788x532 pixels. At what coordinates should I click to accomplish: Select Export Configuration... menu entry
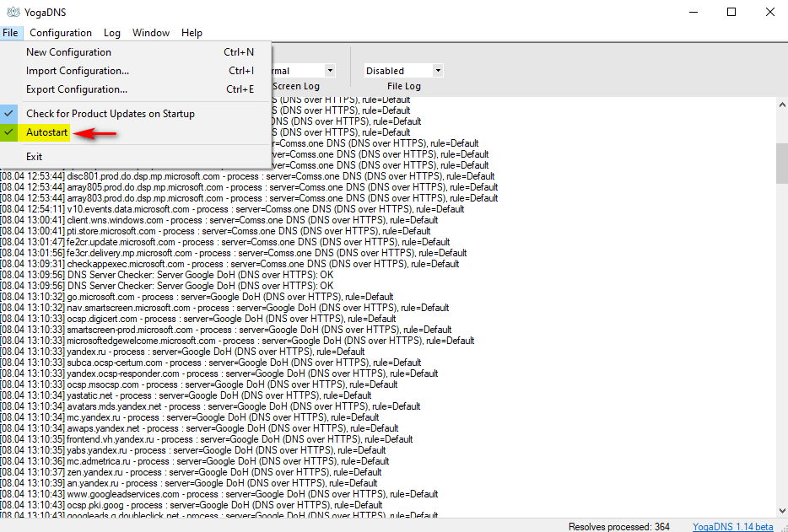tap(136, 89)
